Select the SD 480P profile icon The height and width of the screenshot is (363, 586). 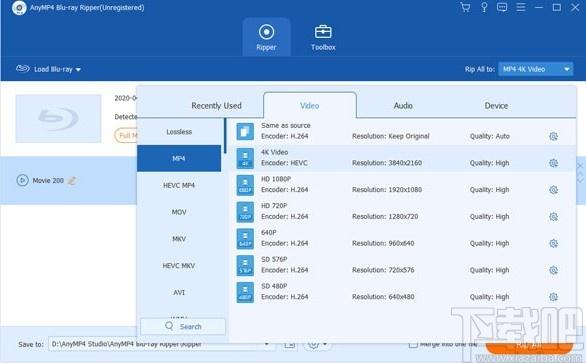click(x=245, y=292)
